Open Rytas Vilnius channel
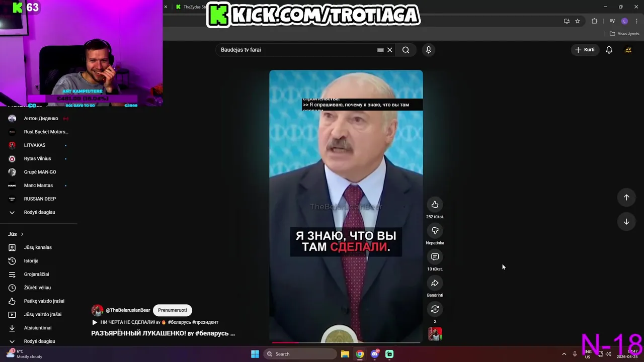 (x=38, y=159)
